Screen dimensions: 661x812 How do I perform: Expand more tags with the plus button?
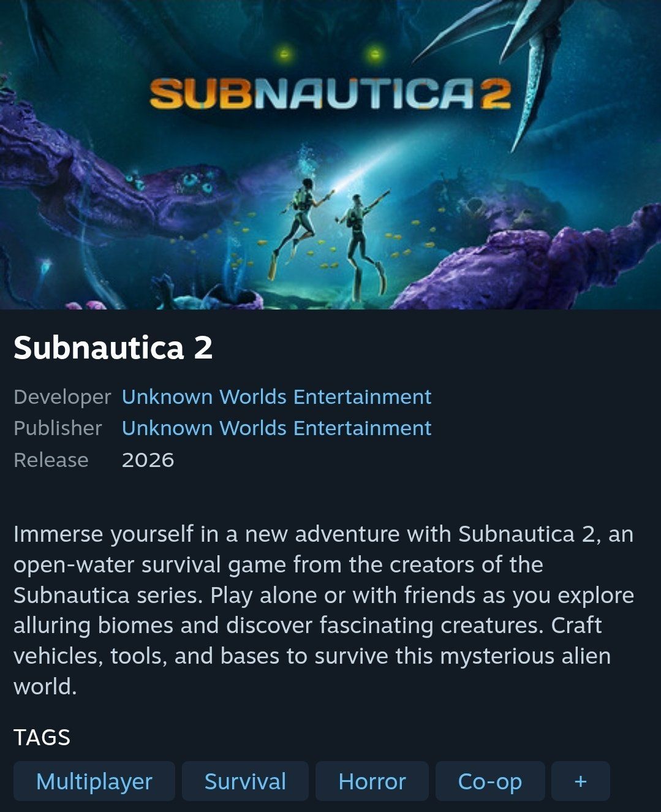coord(581,781)
